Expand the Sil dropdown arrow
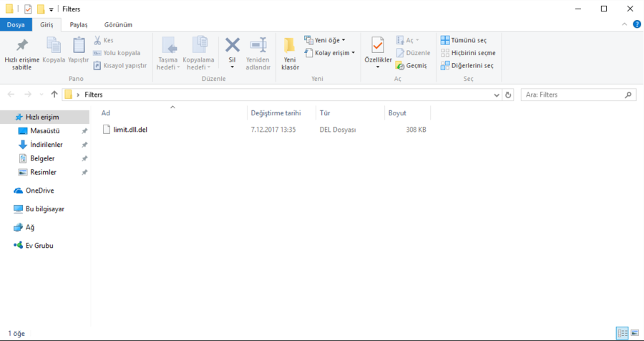Image resolution: width=644 pixels, height=341 pixels. tap(232, 67)
